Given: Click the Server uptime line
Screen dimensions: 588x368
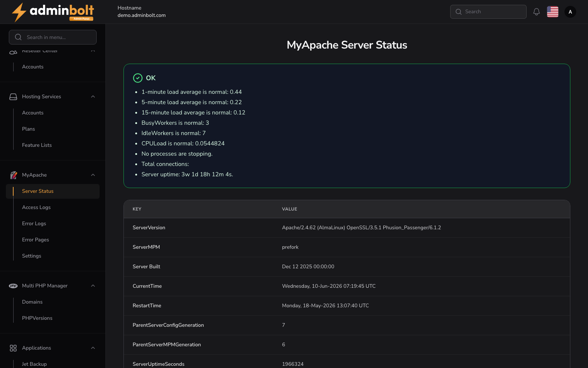Looking at the screenshot, I should (x=187, y=174).
